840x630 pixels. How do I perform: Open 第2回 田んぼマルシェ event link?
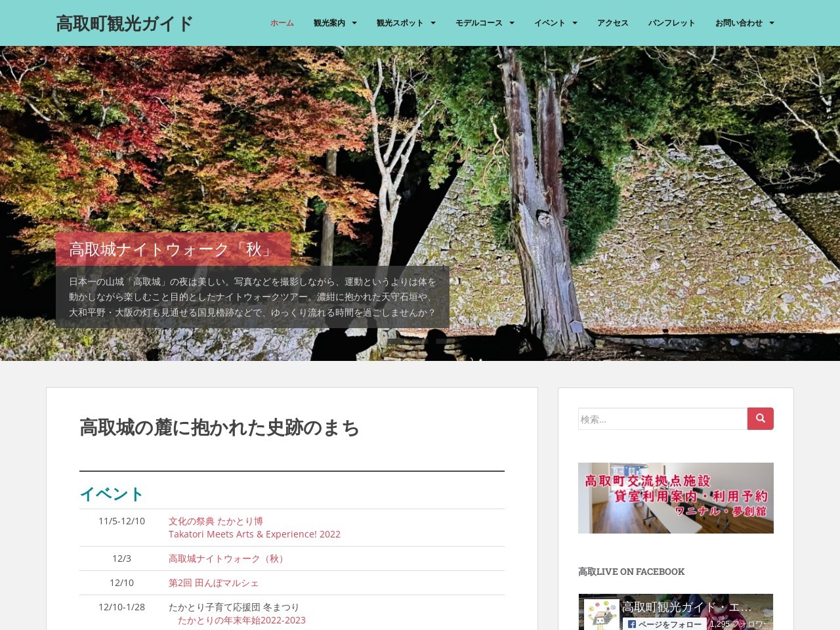pyautogui.click(x=214, y=583)
